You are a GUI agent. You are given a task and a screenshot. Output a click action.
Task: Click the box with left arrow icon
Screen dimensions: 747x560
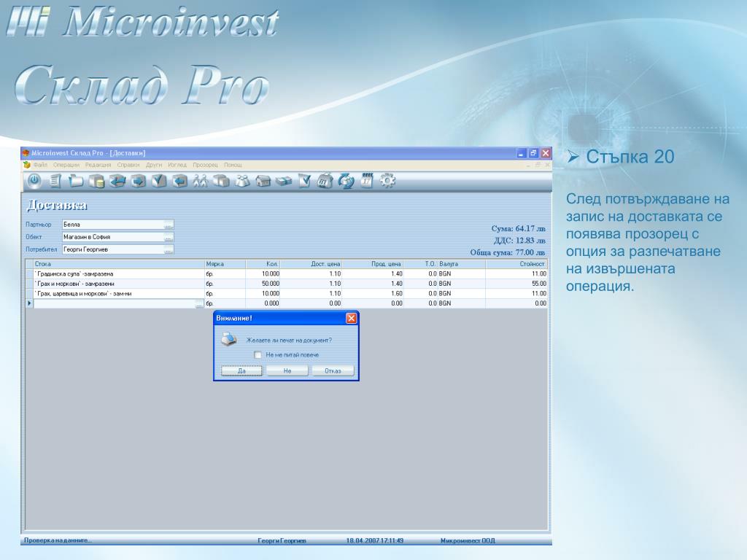179,181
